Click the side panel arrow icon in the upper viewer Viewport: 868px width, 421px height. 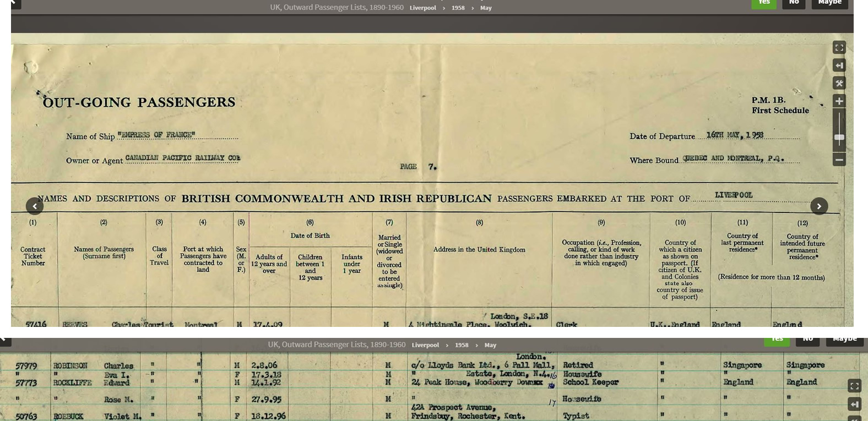[839, 65]
